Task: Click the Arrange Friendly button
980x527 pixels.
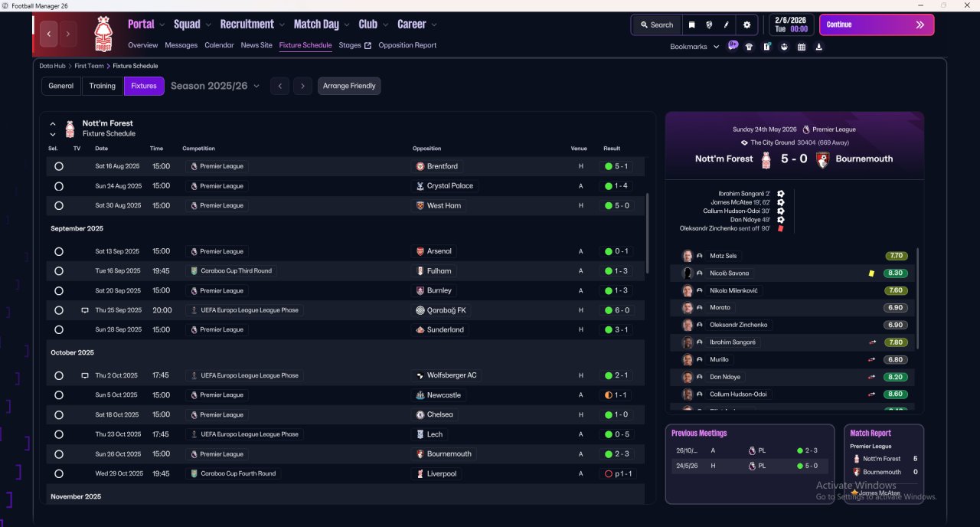Action: pos(349,86)
